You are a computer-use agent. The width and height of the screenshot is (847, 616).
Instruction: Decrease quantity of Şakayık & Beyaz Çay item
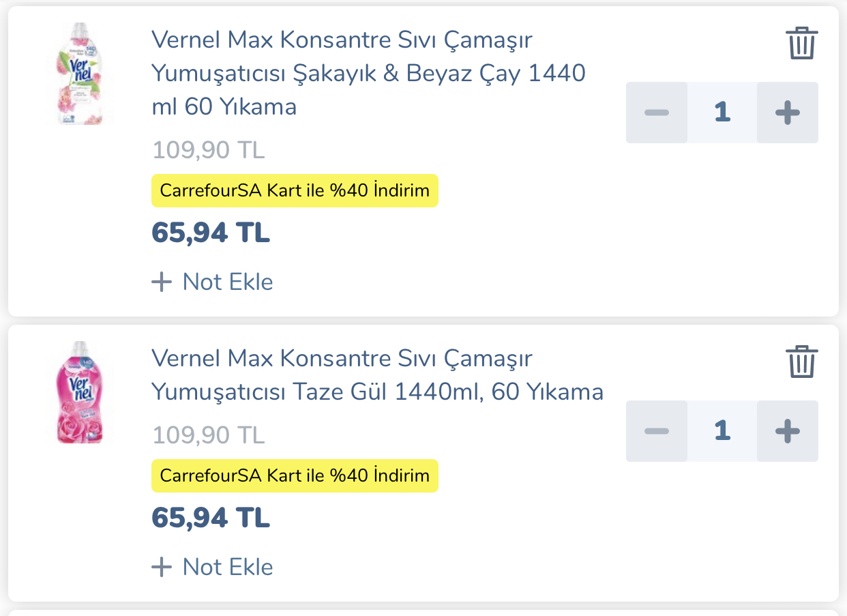tap(656, 113)
